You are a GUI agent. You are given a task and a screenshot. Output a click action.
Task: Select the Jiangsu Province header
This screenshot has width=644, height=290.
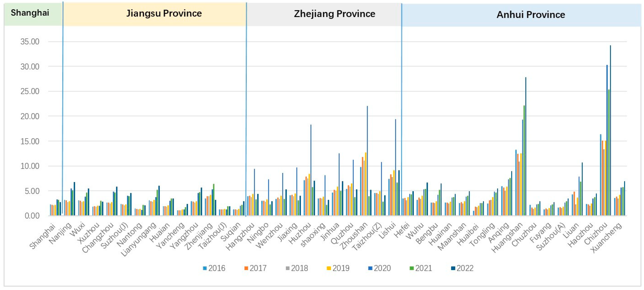[x=164, y=14]
